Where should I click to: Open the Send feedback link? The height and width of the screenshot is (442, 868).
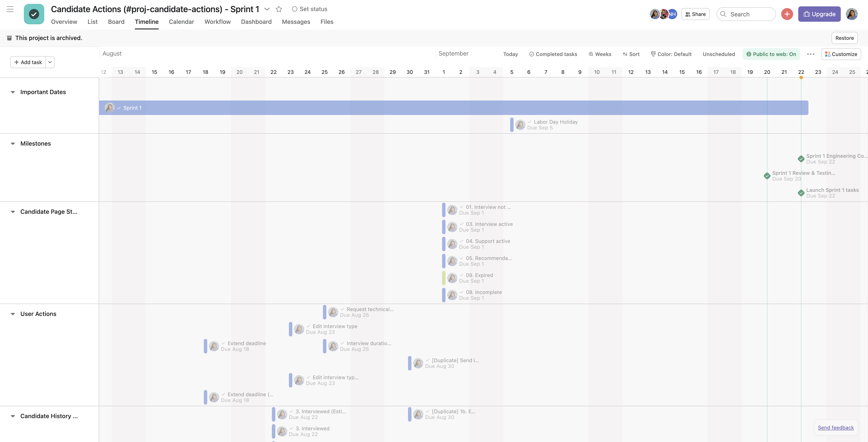tap(836, 428)
